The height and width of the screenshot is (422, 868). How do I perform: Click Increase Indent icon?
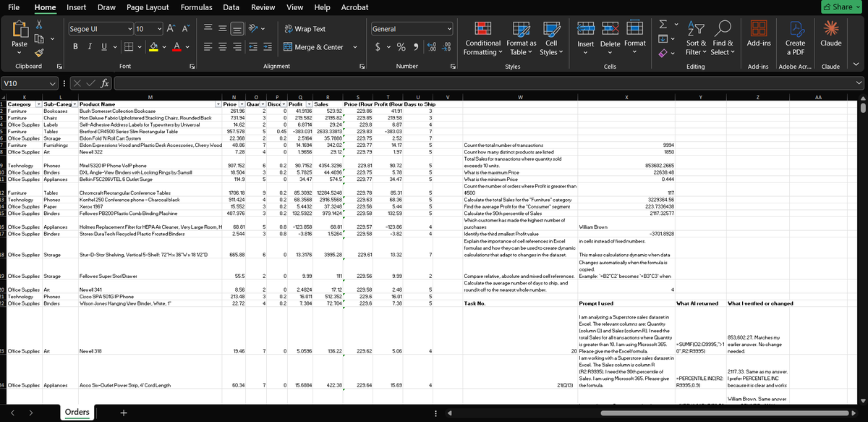point(268,47)
